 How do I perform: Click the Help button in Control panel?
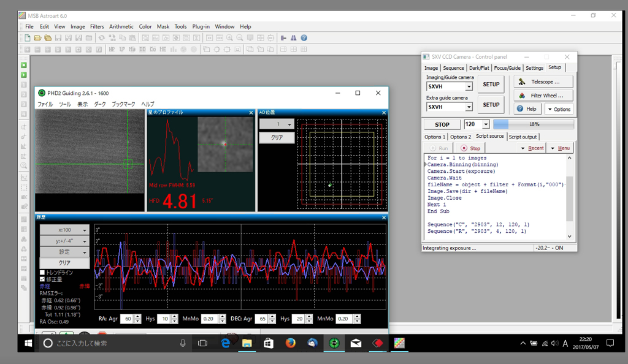pos(527,109)
